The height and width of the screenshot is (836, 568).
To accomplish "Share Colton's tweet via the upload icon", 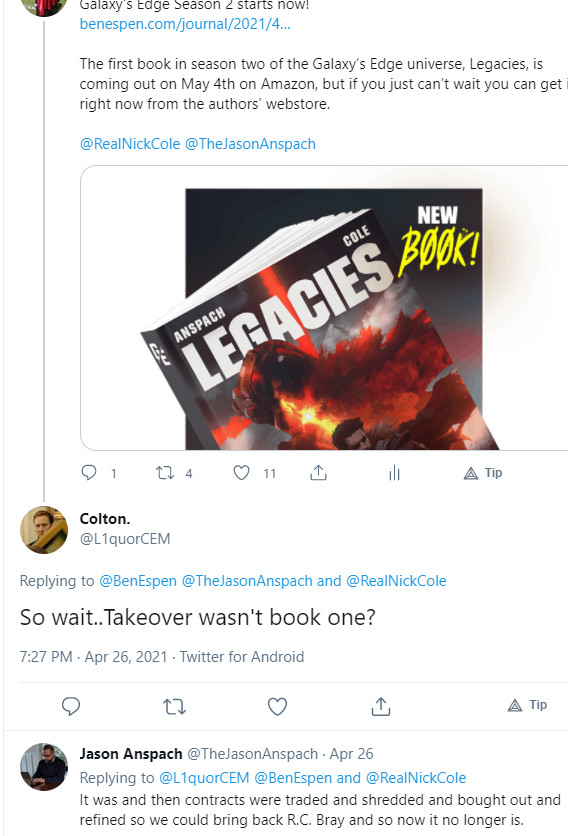I will 381,706.
